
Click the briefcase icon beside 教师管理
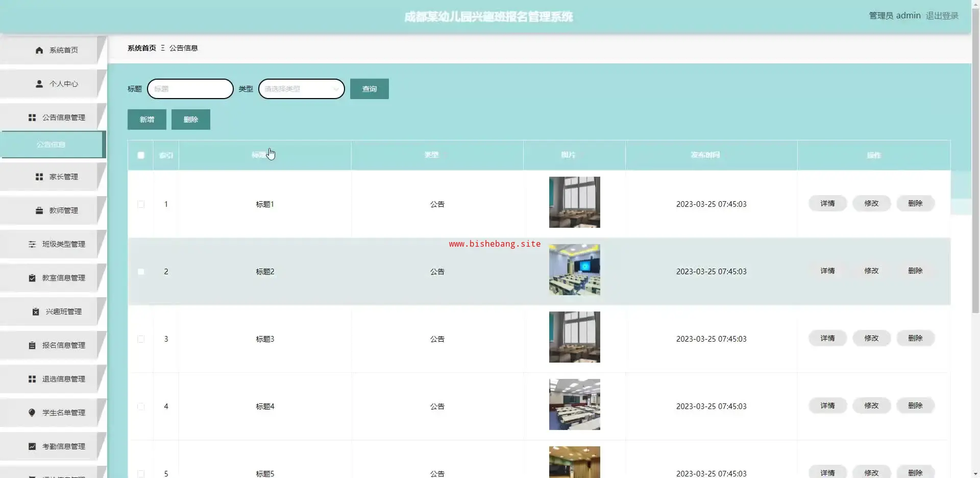(39, 210)
